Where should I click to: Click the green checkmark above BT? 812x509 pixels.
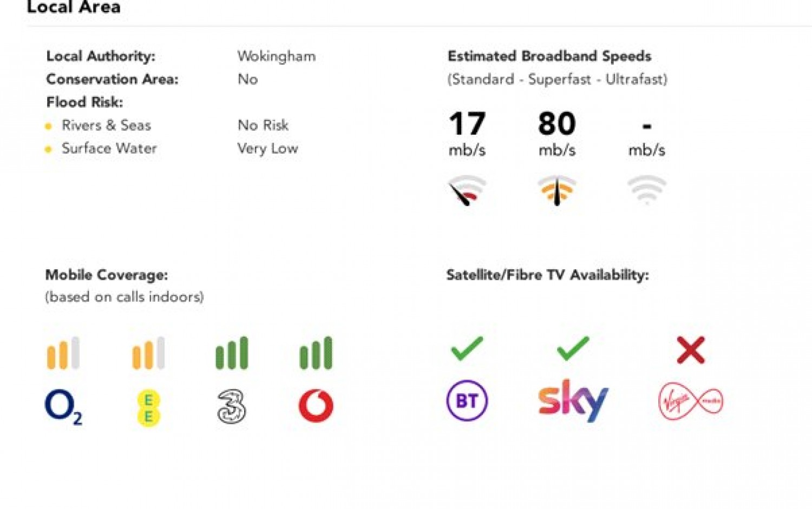coord(467,349)
